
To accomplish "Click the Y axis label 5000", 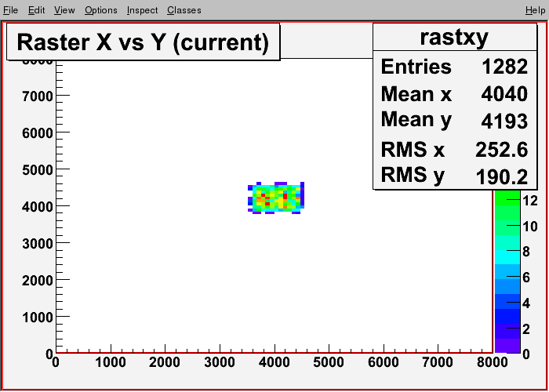I will pyautogui.click(x=38, y=170).
